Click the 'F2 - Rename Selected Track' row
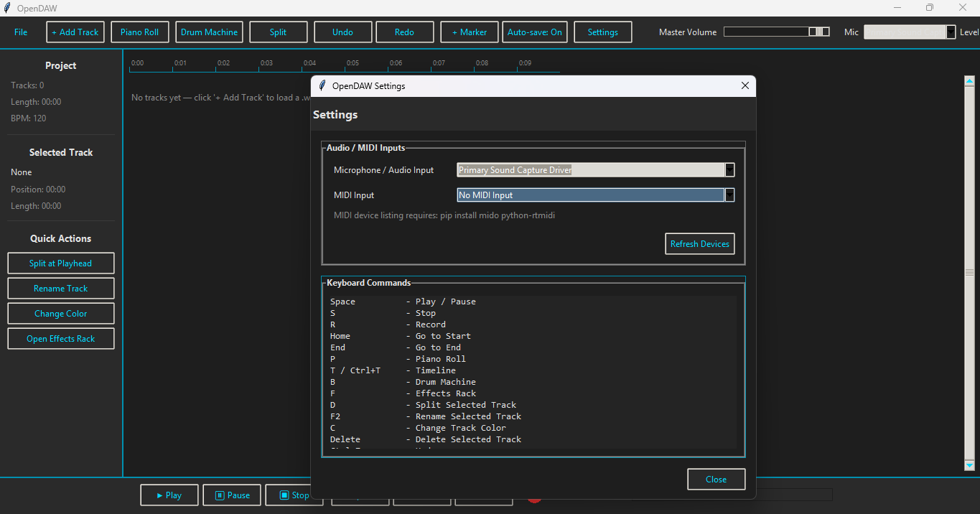Screen dimensions: 980x514 (426, 416)
